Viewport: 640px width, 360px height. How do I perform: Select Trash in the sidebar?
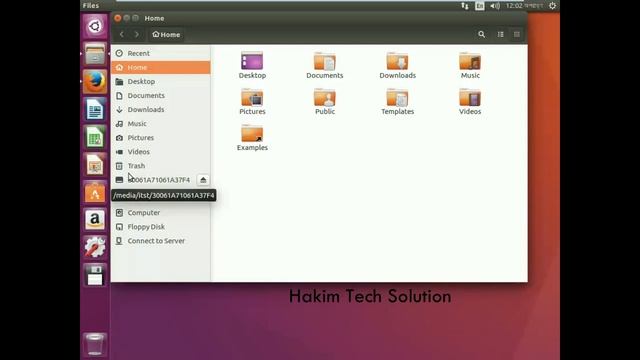point(161,166)
